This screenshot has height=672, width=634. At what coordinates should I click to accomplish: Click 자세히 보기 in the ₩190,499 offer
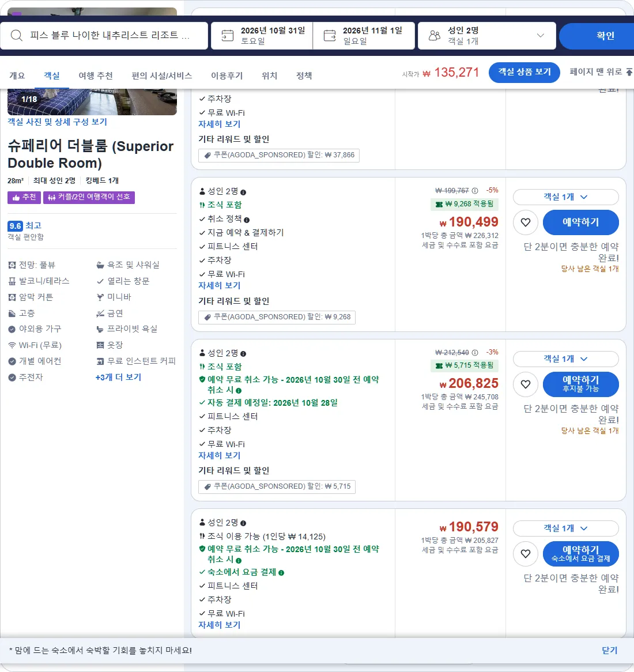point(219,285)
